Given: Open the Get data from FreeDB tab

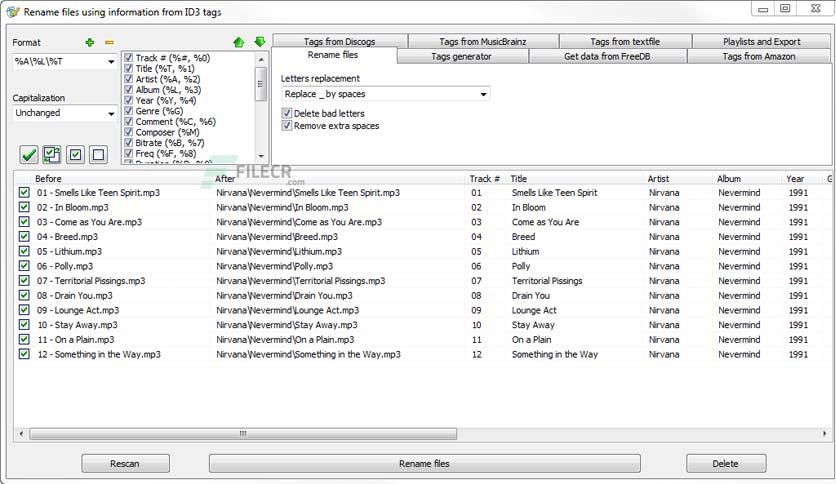Looking at the screenshot, I should point(607,56).
